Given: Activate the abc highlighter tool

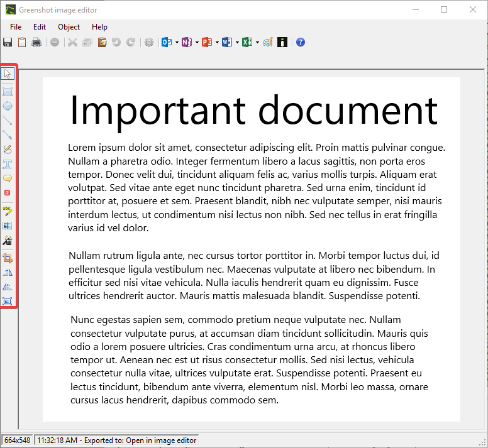Looking at the screenshot, I should point(8,210).
